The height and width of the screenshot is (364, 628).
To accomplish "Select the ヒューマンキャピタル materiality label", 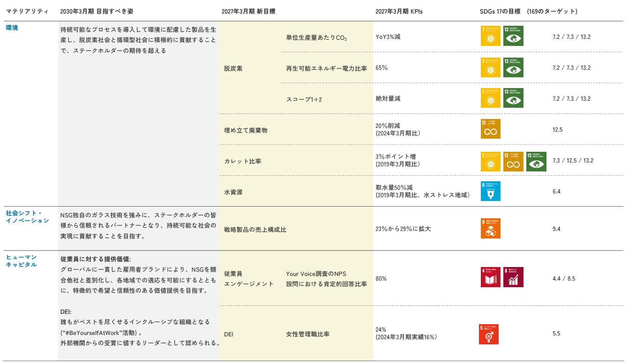I will (21, 261).
